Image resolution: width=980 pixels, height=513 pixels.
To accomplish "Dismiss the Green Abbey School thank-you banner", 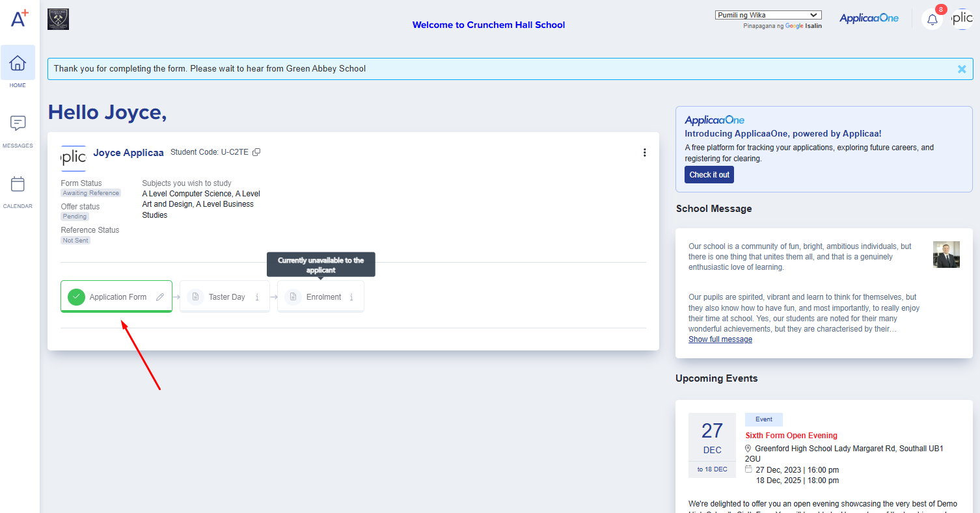I will tap(962, 68).
